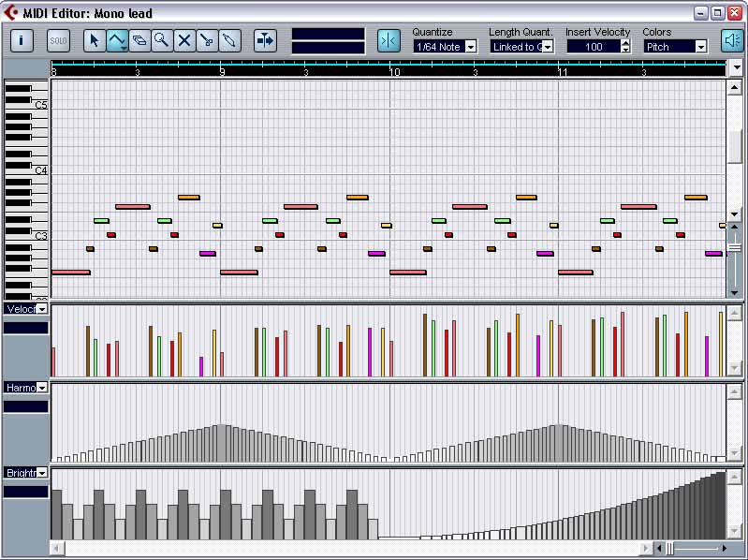Toggle Solo Editor button
The height and width of the screenshot is (560, 748).
58,41
